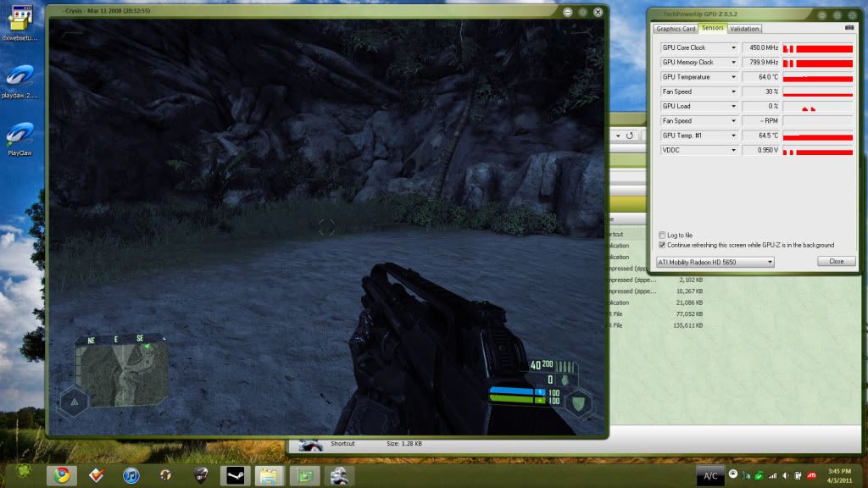Image resolution: width=868 pixels, height=488 pixels.
Task: Select the 135,611 KB file row in Explorer
Action: coord(657,325)
